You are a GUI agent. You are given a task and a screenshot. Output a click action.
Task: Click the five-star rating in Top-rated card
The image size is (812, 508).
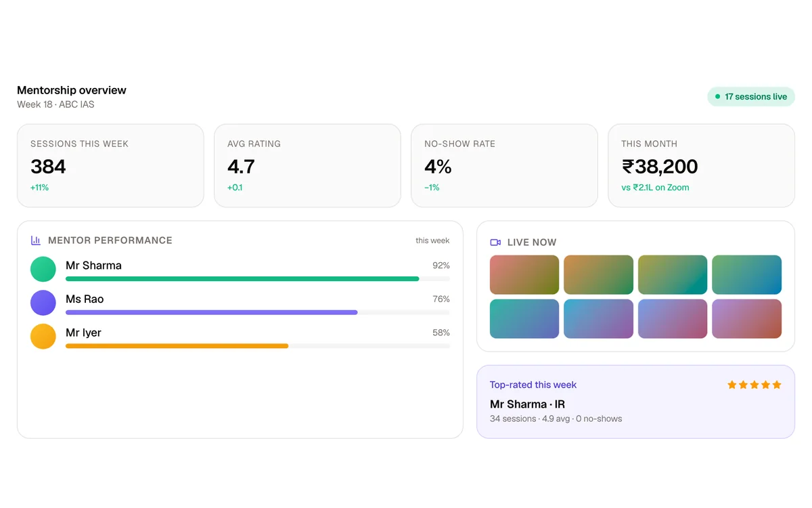point(754,385)
